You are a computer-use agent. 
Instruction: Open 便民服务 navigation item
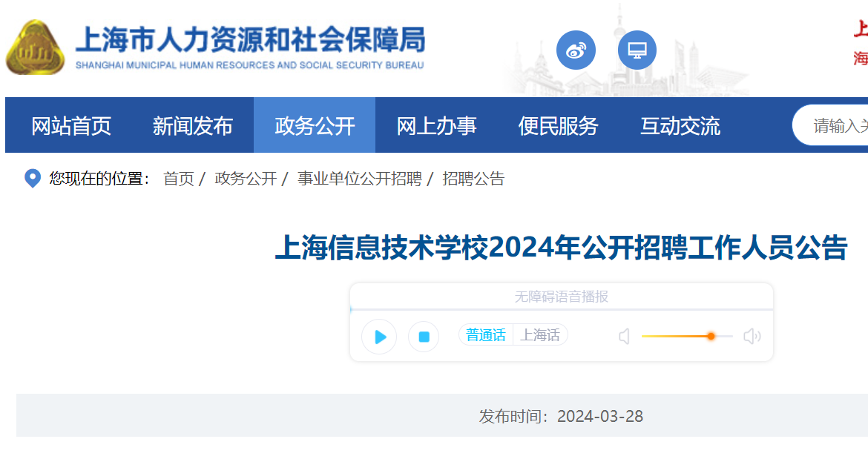click(x=558, y=126)
